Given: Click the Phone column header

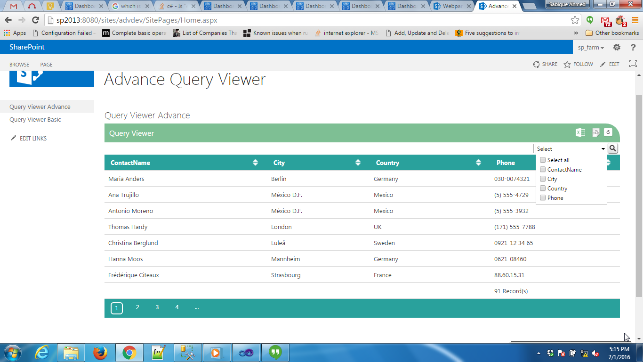Looking at the screenshot, I should (506, 162).
